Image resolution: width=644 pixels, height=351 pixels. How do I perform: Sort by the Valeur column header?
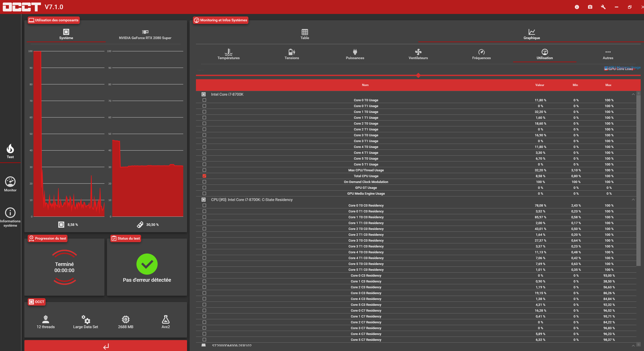[540, 85]
